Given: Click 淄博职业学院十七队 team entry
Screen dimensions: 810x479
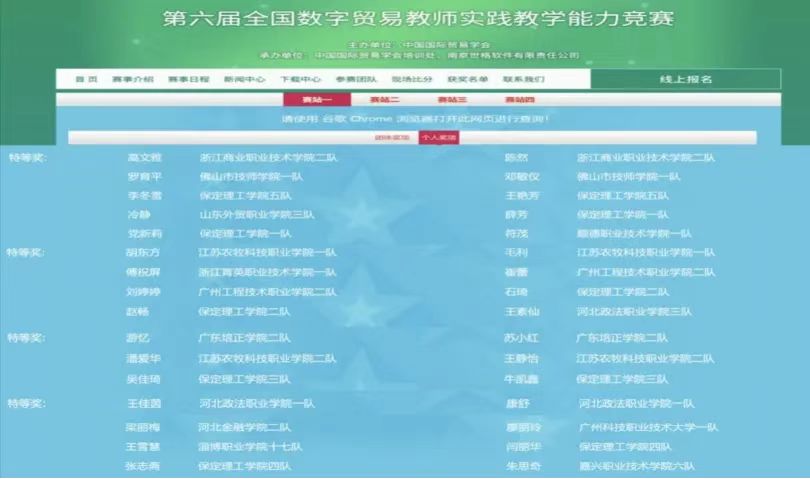Looking at the screenshot, I should (245, 447).
